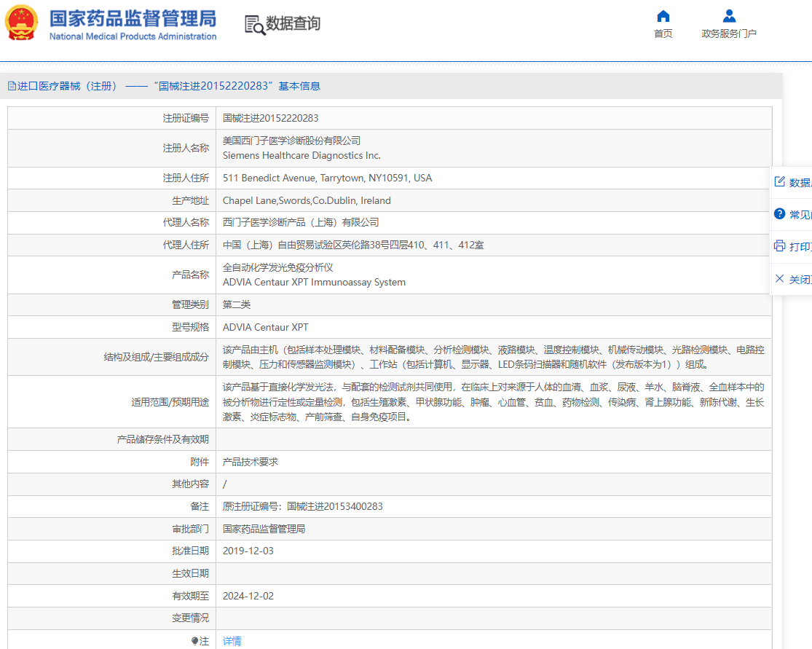The height and width of the screenshot is (649, 812).
Task: Click 产品技术要求 attachment value
Action: (x=250, y=462)
